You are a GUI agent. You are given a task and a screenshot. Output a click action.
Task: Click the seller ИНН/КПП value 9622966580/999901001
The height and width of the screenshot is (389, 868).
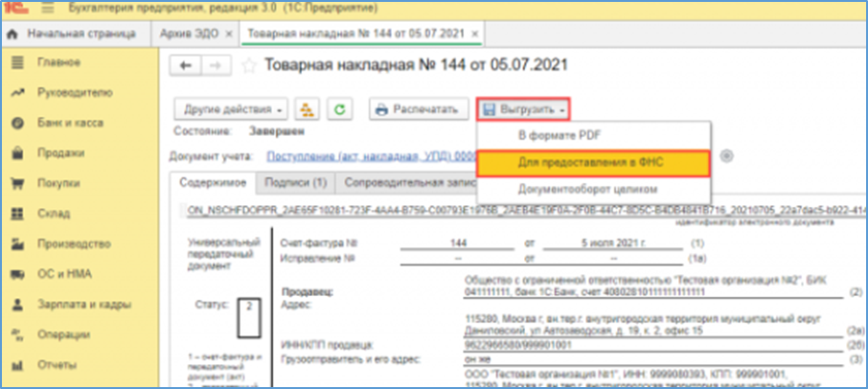pyautogui.click(x=518, y=345)
